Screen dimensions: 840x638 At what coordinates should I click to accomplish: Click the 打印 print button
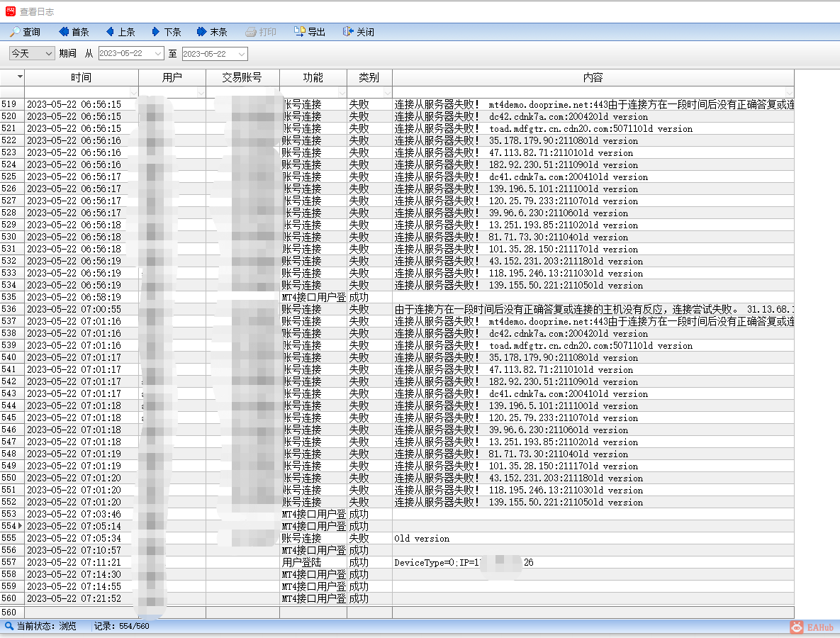point(260,32)
